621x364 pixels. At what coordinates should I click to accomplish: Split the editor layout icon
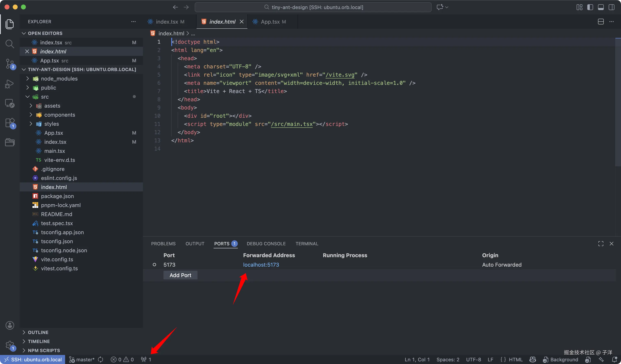point(600,22)
